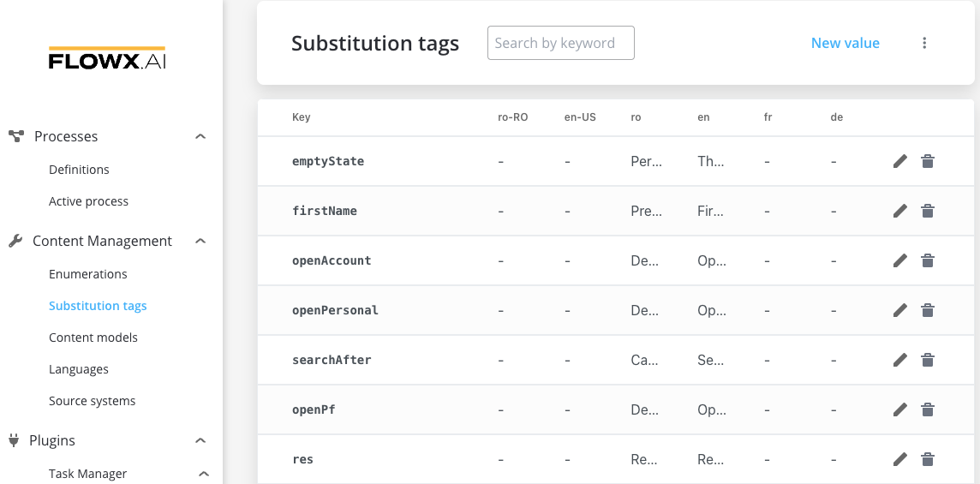Edit the openAccount tag with pencil icon
The image size is (980, 484).
(900, 260)
